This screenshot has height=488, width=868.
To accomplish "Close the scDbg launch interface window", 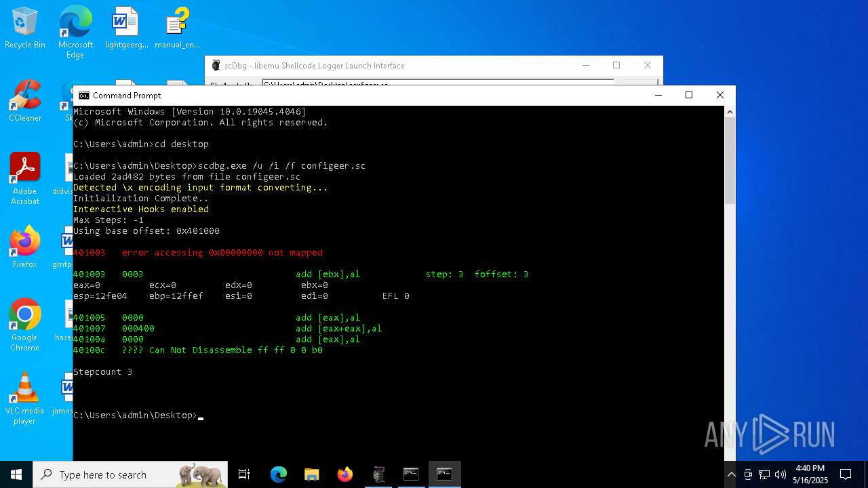I will (648, 66).
